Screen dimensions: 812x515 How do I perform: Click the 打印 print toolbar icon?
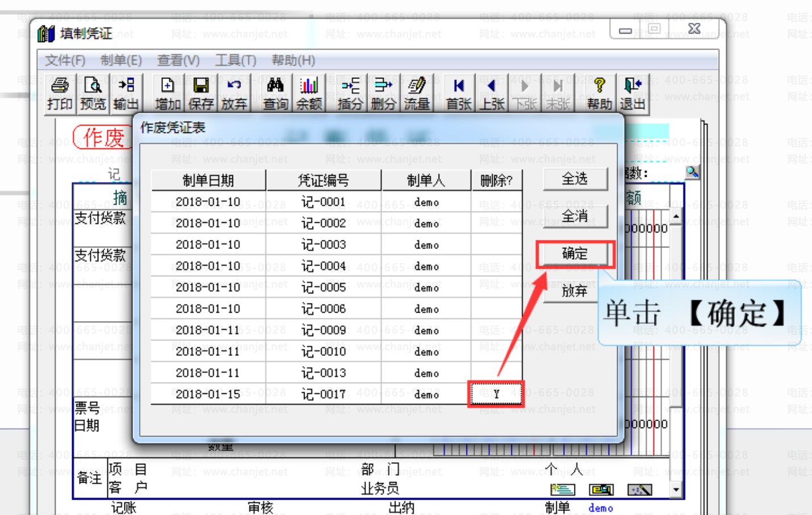click(x=60, y=94)
